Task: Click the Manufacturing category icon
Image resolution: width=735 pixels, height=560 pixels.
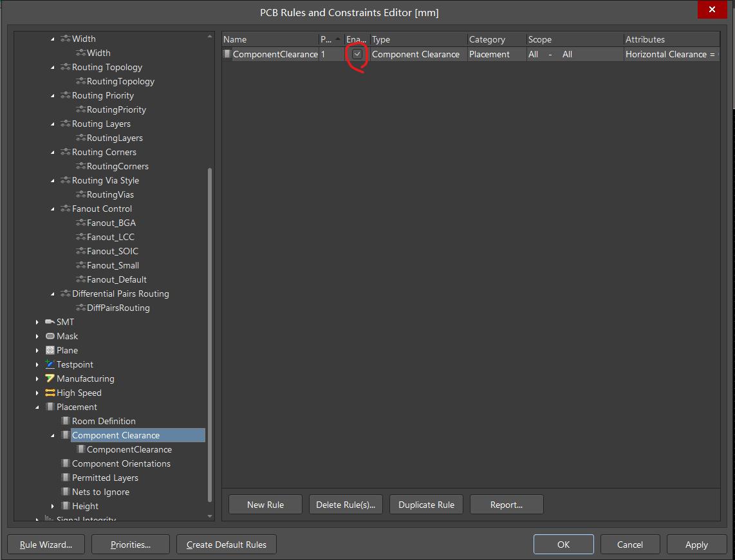Action: point(50,378)
